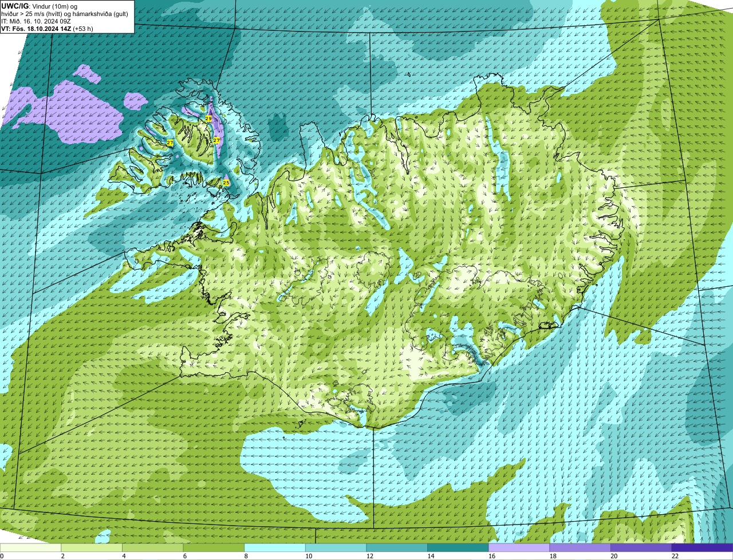Click the legend scale label 22
The image size is (733, 560).
[x=675, y=556]
